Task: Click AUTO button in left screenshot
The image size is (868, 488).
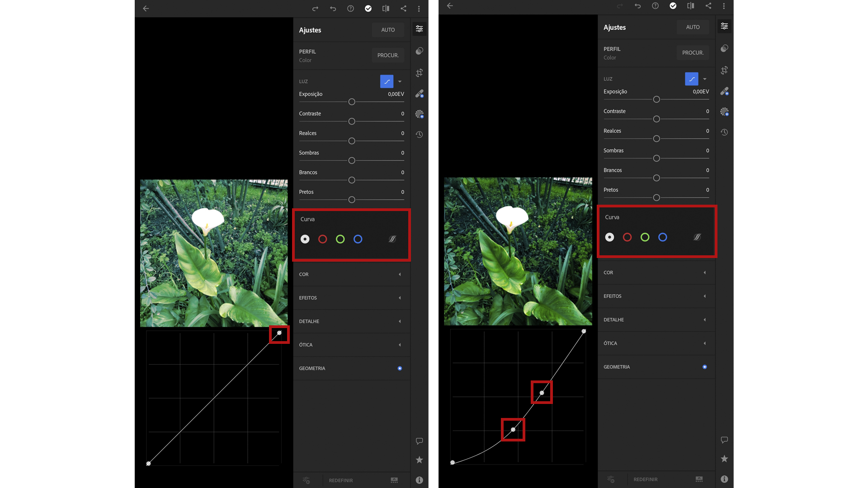Action: click(388, 30)
